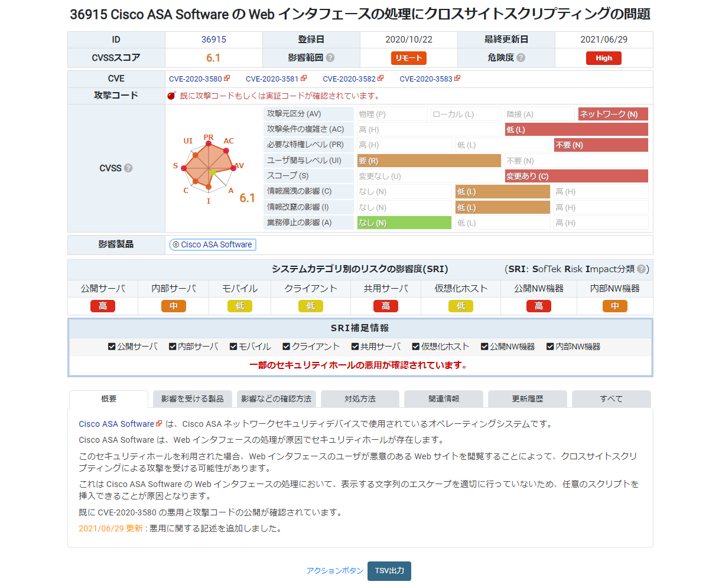Click external link icon after CVE-2020-3583
This screenshot has width=722, height=588.
coord(457,79)
